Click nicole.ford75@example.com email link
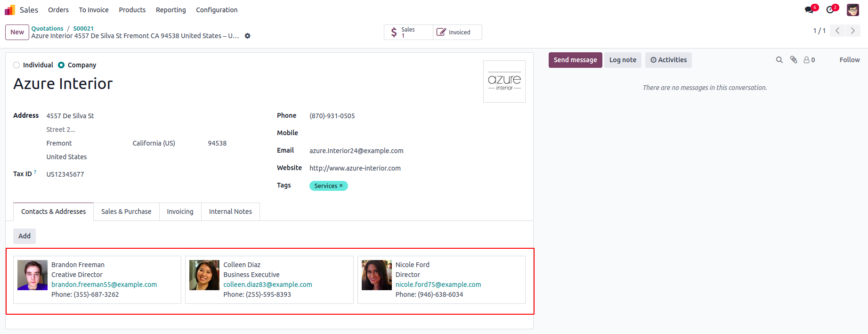 pyautogui.click(x=438, y=285)
